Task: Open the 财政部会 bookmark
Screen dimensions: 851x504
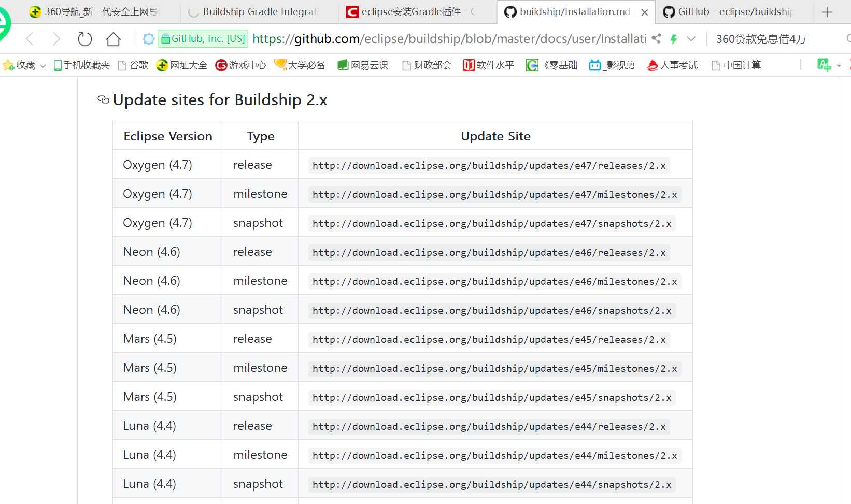Action: [427, 65]
